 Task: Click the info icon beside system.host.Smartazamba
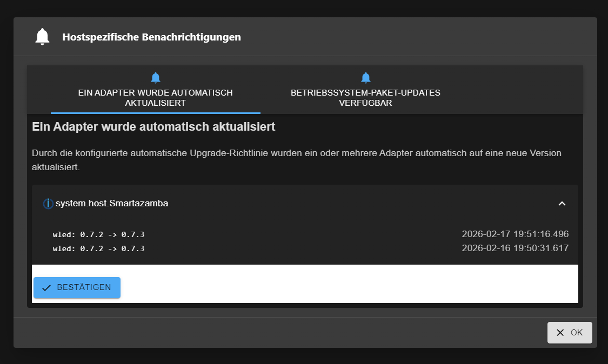48,204
